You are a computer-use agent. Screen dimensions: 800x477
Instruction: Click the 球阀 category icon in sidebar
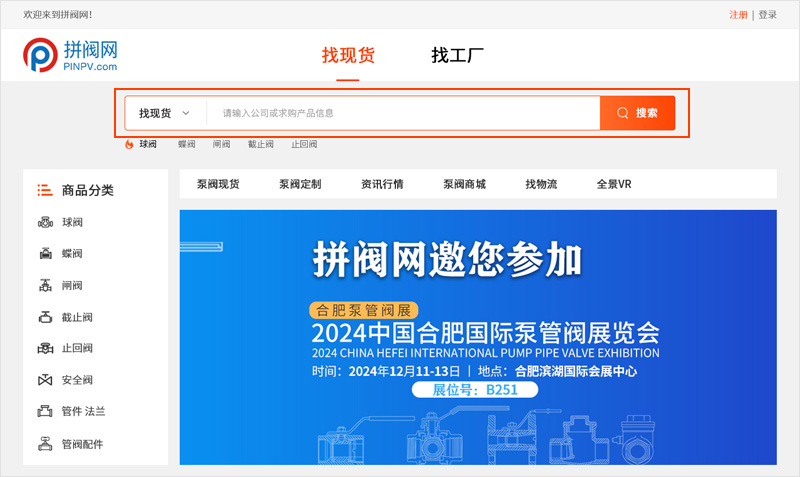pos(45,222)
